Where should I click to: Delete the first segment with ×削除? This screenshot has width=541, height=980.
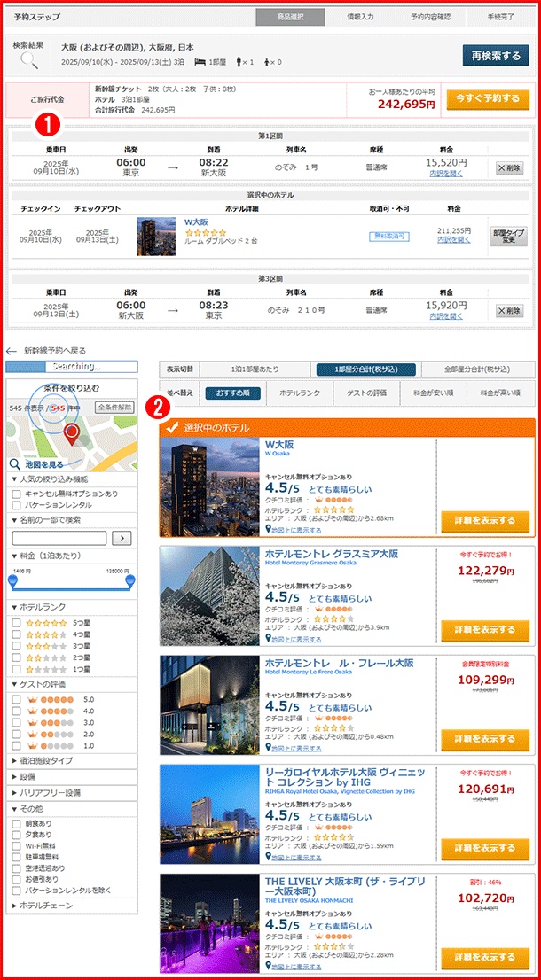509,167
